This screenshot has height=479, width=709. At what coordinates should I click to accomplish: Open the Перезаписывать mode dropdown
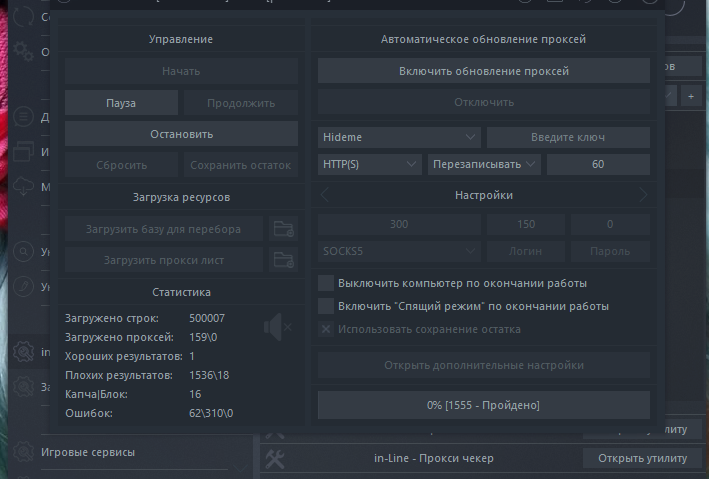click(x=484, y=164)
